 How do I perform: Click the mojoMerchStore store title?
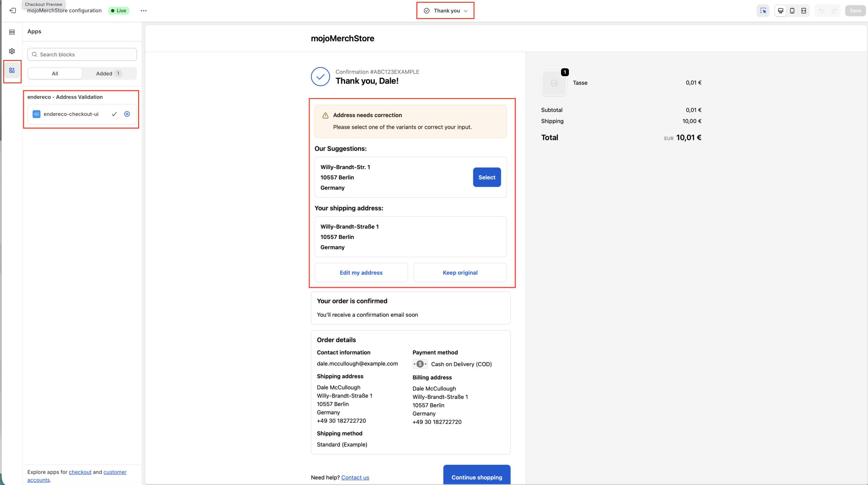click(342, 38)
